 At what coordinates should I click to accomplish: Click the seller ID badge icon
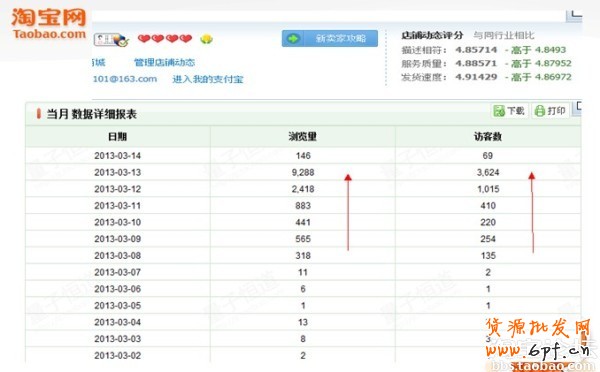pyautogui.click(x=111, y=40)
